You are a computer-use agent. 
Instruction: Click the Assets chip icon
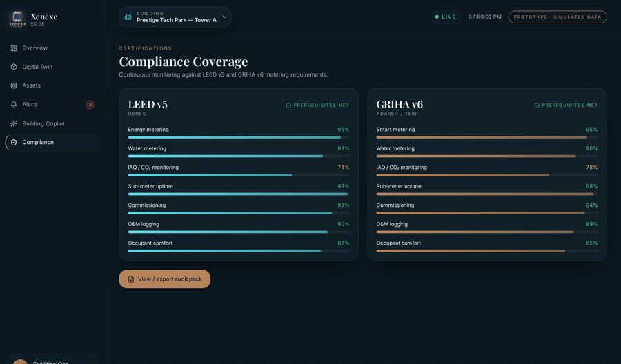[x=14, y=85]
